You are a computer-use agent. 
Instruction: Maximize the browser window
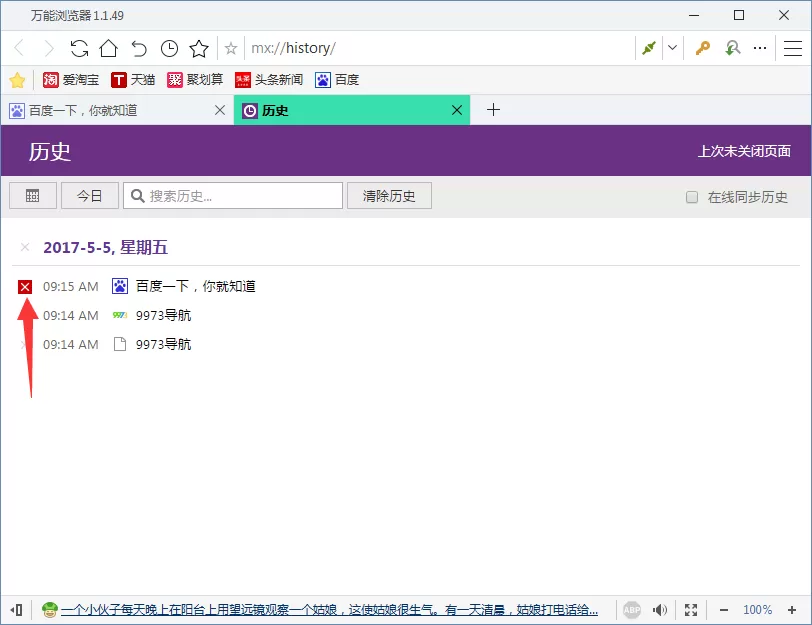739,16
